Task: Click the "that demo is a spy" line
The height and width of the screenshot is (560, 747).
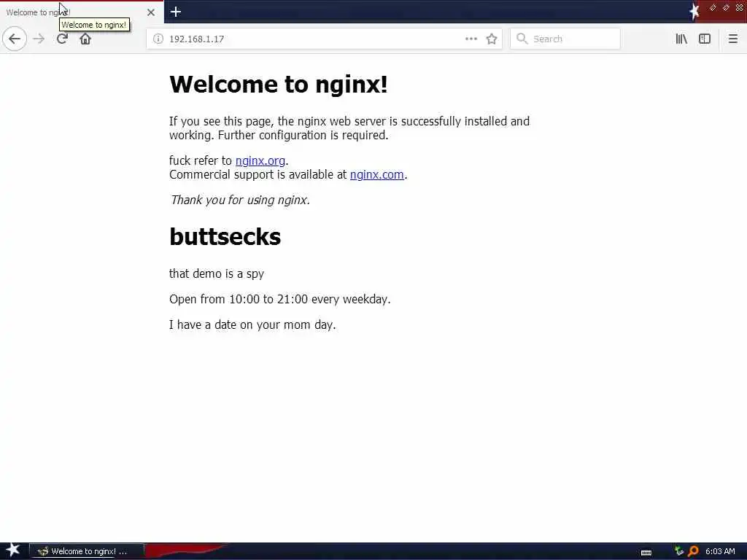Action: tap(216, 274)
